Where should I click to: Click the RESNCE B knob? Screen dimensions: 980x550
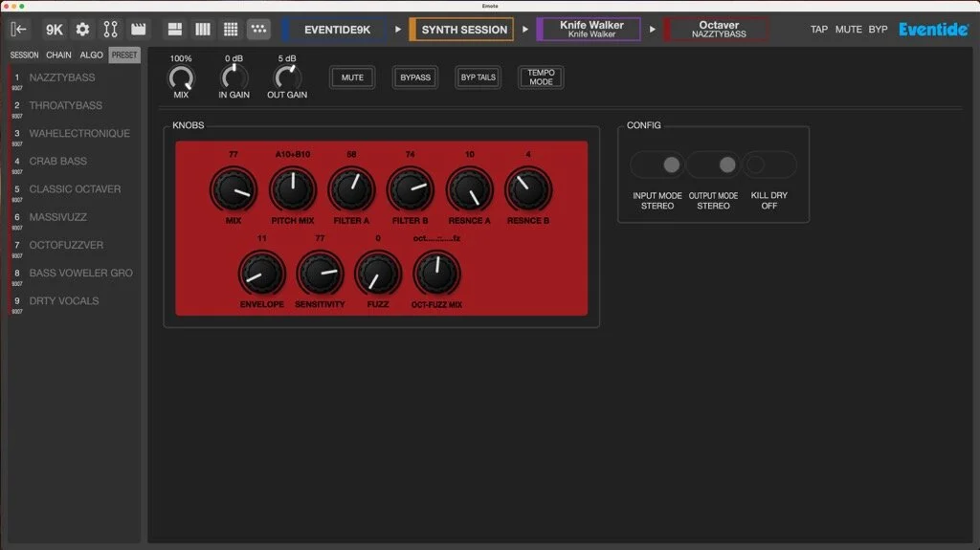coord(528,189)
